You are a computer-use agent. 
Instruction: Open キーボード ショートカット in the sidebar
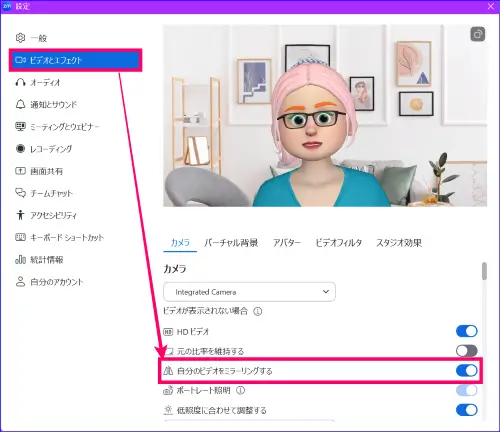click(x=67, y=237)
